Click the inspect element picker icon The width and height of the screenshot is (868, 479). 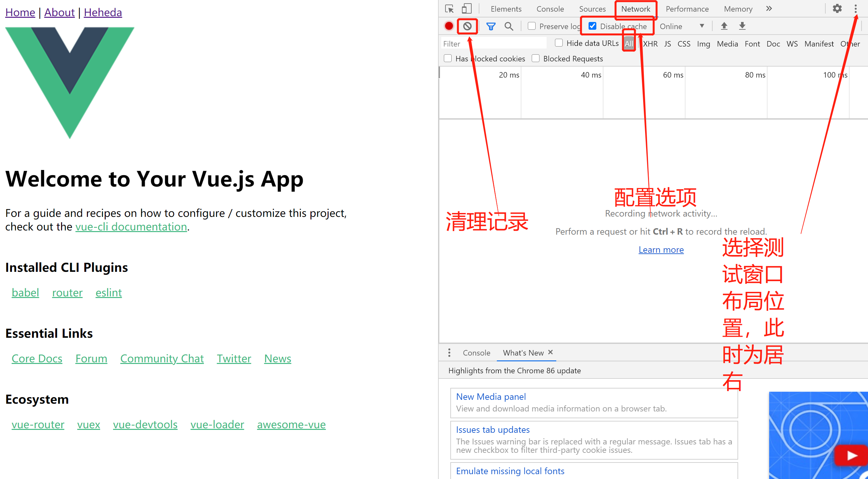click(x=449, y=9)
